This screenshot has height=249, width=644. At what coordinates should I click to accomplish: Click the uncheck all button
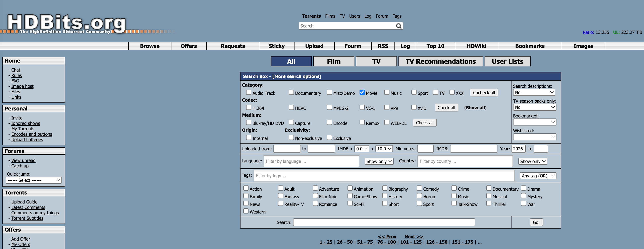[x=484, y=93]
